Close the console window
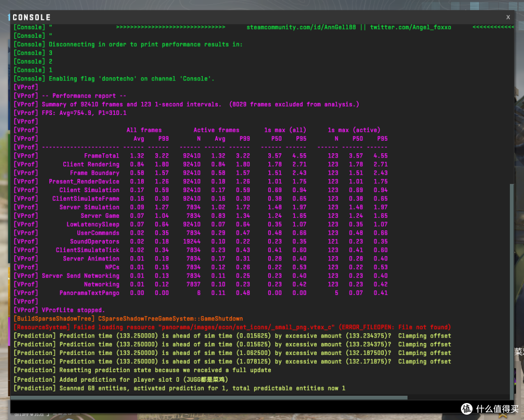 click(x=508, y=17)
